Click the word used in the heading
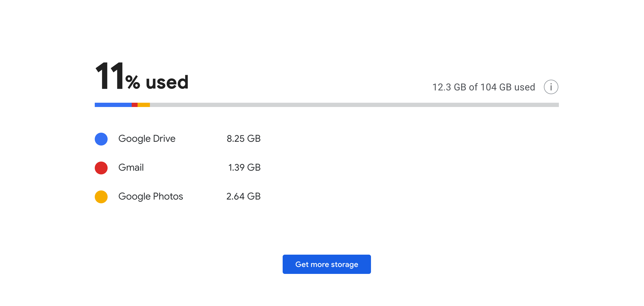 point(167,82)
